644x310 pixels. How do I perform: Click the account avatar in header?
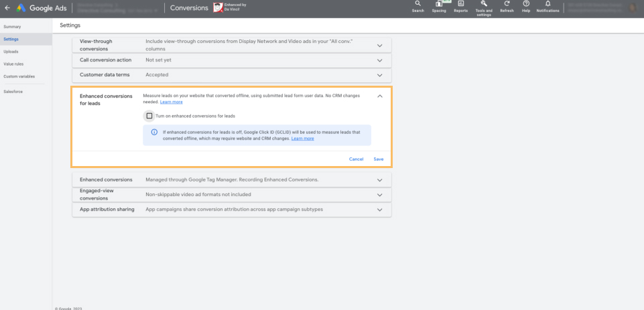[633, 8]
